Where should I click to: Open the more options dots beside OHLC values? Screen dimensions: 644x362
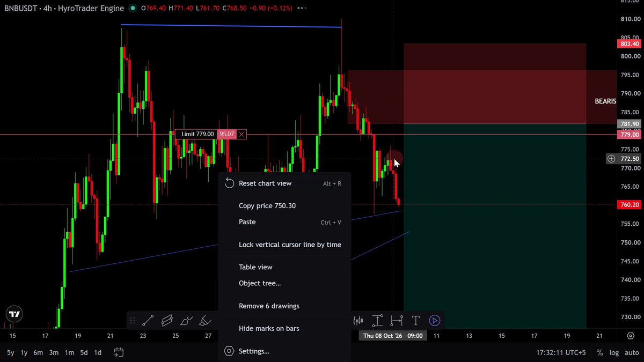click(302, 9)
